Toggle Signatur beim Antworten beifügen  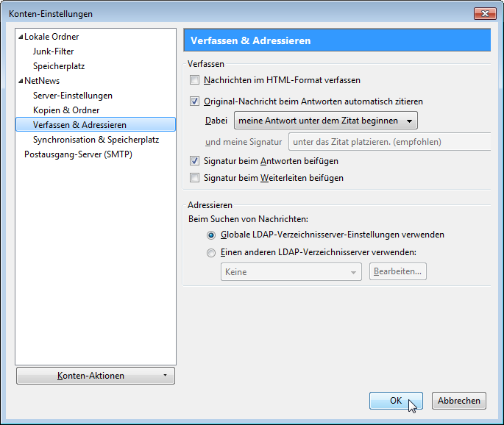pyautogui.click(x=195, y=160)
